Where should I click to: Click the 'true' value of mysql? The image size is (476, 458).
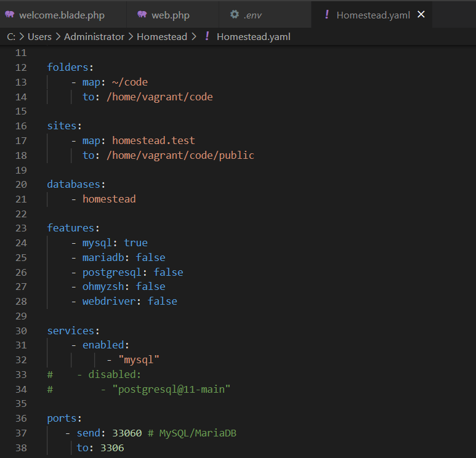[x=135, y=243]
